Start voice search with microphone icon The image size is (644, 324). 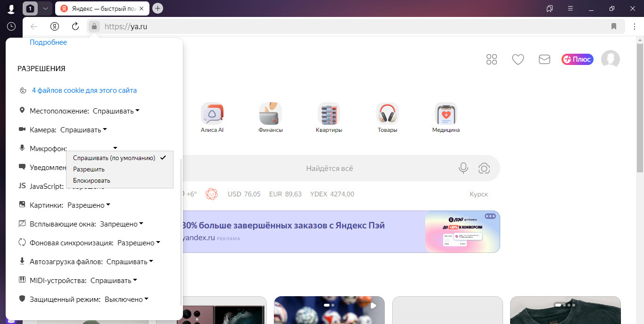click(463, 168)
